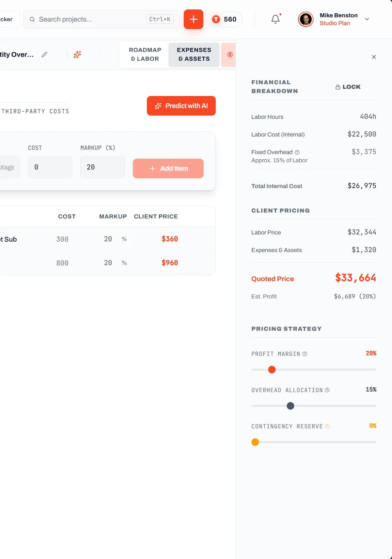This screenshot has height=559, width=392.
Task: Click Expenses & Assets $1,320 value
Action: (364, 250)
